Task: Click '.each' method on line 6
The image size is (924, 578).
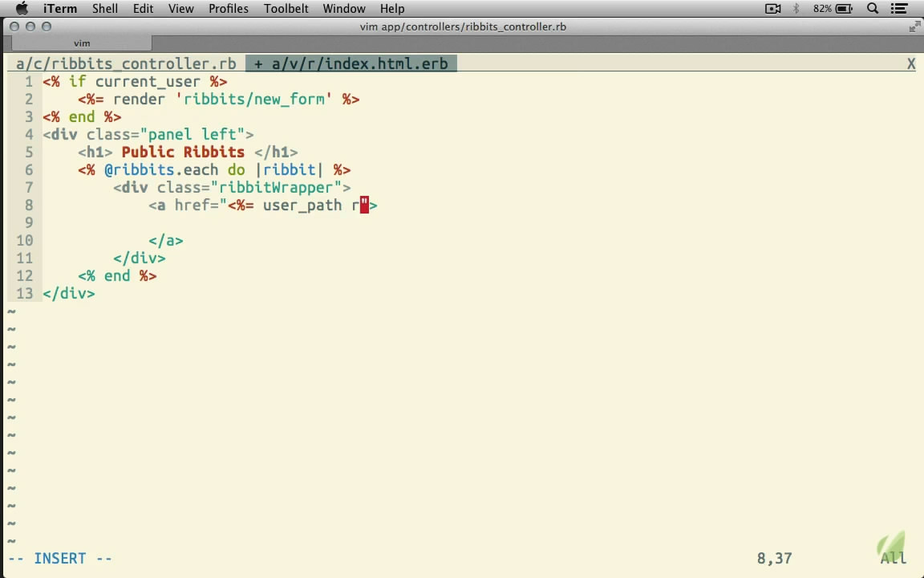Action: (x=197, y=170)
